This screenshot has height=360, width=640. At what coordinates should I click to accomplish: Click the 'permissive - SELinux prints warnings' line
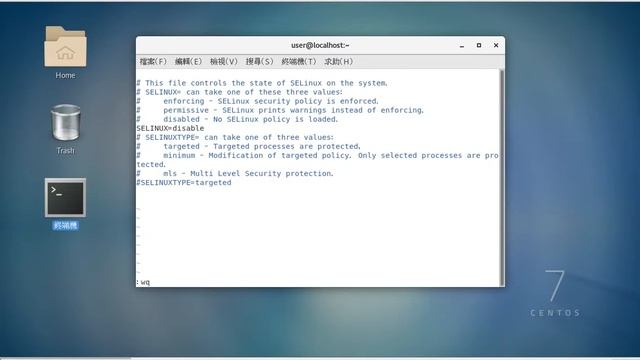[280, 110]
